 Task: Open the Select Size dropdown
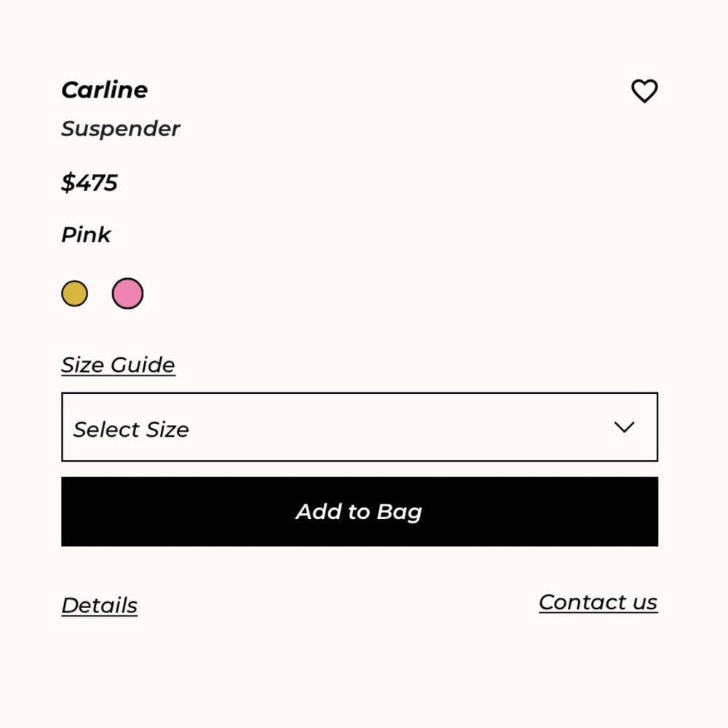coord(360,427)
